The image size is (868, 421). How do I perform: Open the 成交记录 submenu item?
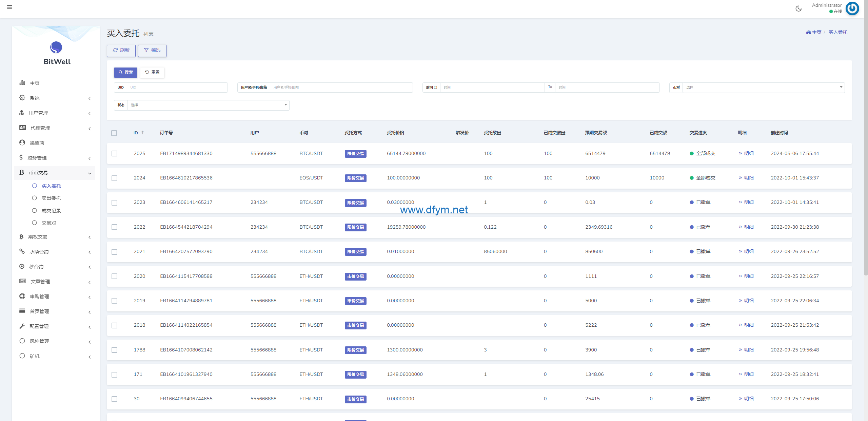(51, 211)
